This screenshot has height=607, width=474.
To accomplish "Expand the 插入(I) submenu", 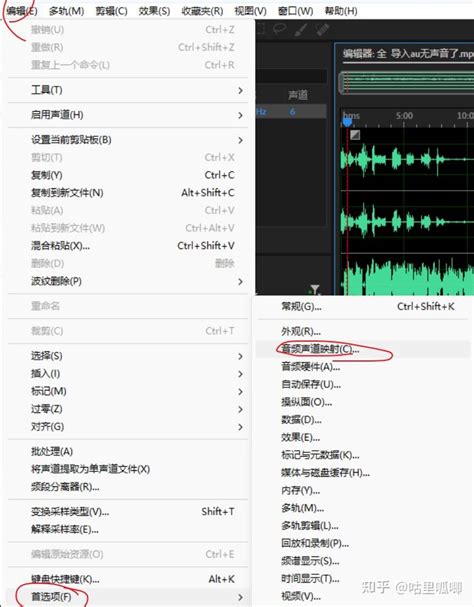I will pos(128,374).
